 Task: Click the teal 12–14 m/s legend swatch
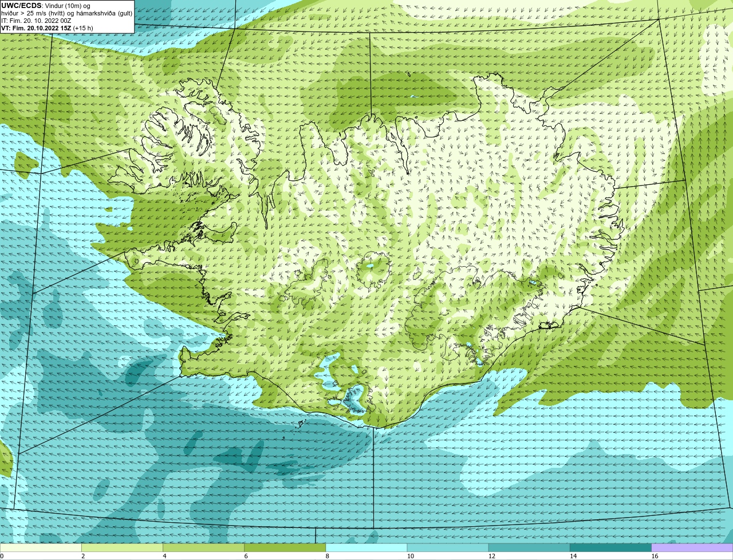[x=529, y=548]
